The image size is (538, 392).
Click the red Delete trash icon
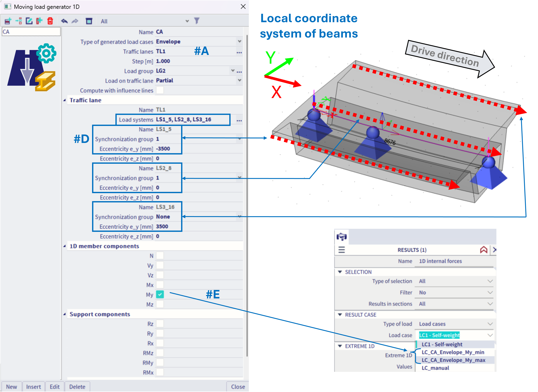click(x=50, y=21)
